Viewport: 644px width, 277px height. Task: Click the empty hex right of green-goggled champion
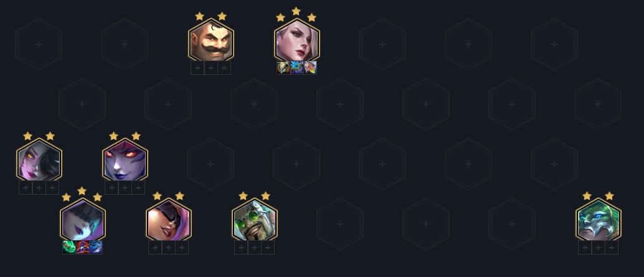(x=340, y=224)
